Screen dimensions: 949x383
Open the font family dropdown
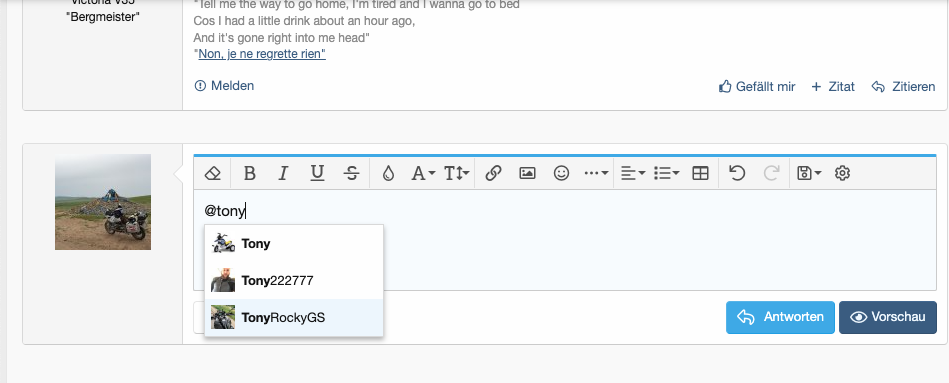pyautogui.click(x=423, y=174)
